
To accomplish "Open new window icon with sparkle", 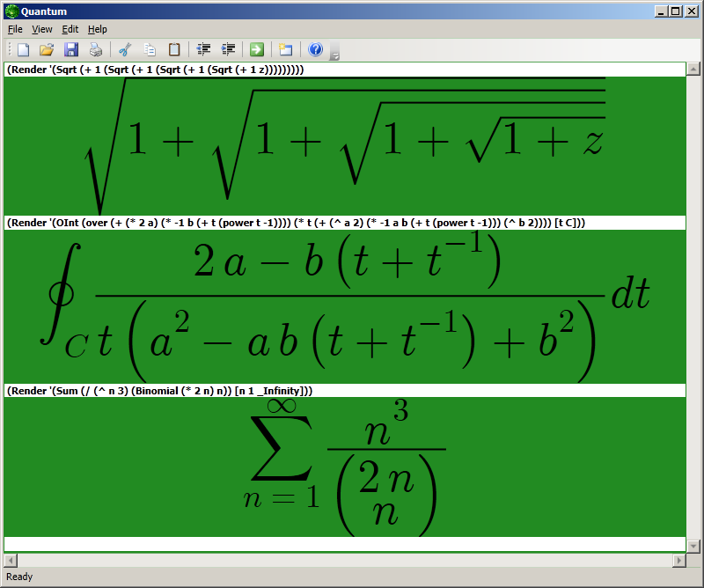I will pyautogui.click(x=285, y=49).
